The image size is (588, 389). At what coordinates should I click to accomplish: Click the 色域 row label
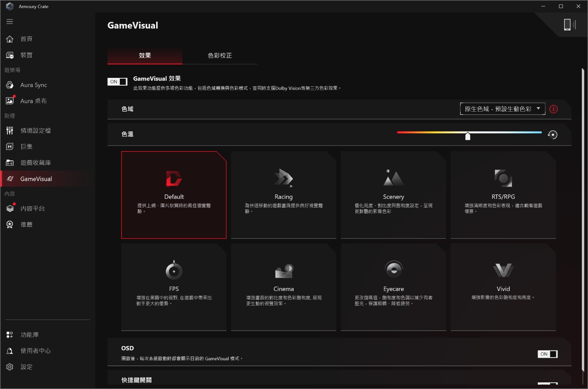[x=128, y=109]
